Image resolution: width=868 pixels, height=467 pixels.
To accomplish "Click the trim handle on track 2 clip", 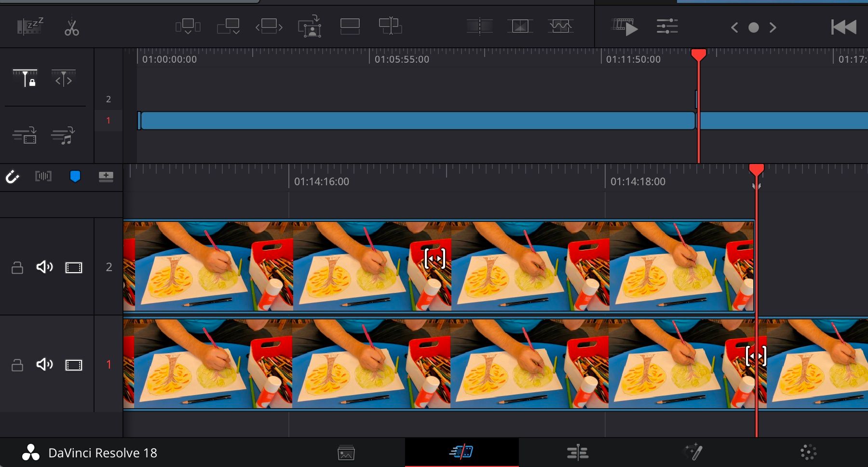I will [x=434, y=259].
